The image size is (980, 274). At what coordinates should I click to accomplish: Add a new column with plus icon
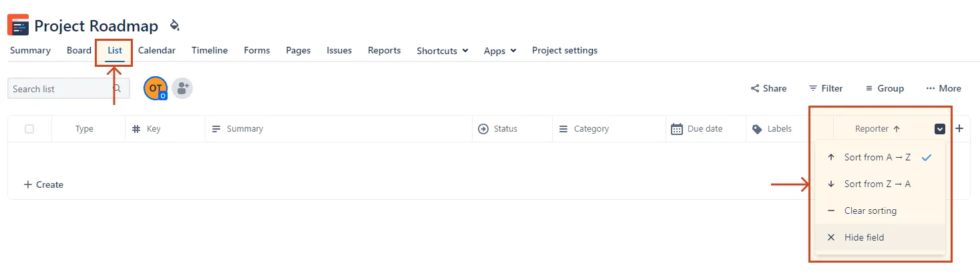tap(959, 128)
